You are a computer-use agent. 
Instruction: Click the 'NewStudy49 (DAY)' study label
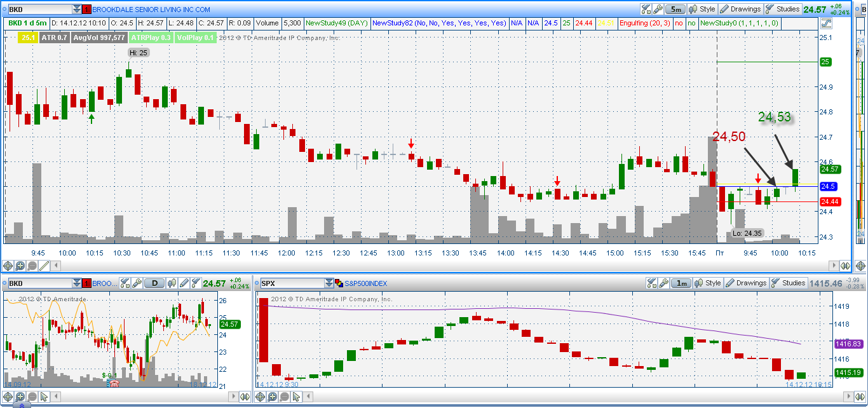(x=337, y=23)
